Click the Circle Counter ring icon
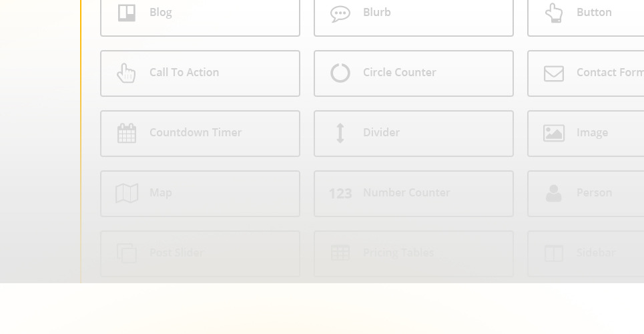 coord(340,73)
